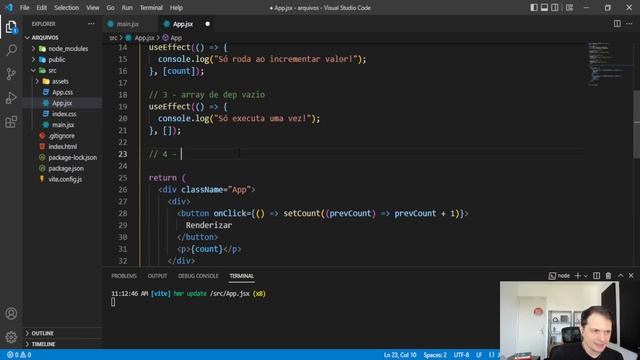Select the node terminal instance
This screenshot has height=360, width=640.
[x=559, y=276]
